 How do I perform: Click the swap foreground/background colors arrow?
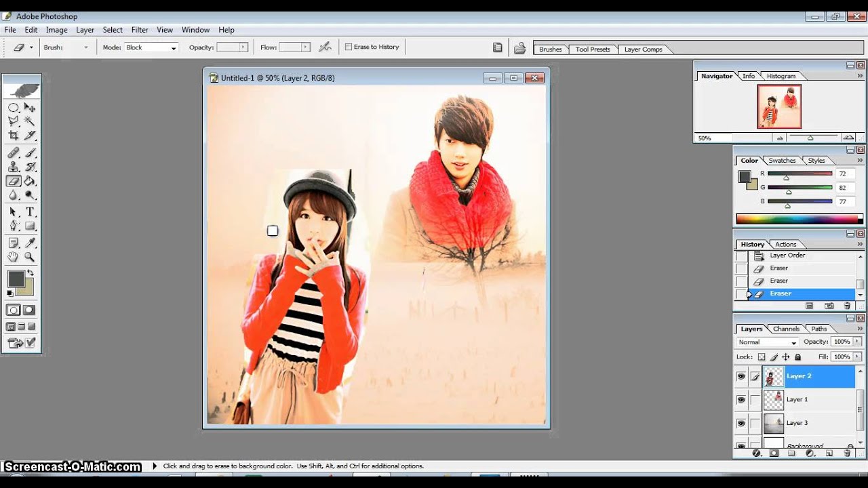point(31,272)
